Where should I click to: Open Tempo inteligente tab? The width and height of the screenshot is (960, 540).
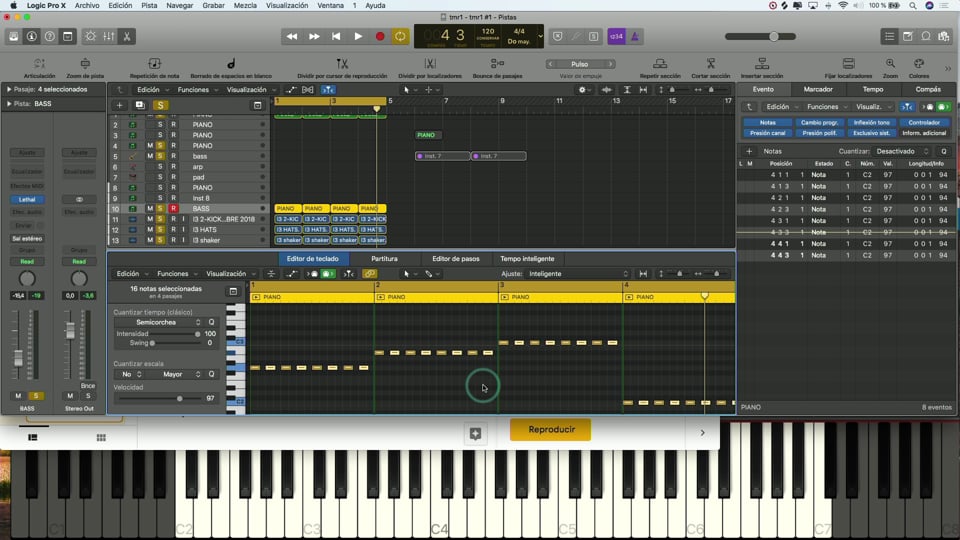pyautogui.click(x=527, y=258)
